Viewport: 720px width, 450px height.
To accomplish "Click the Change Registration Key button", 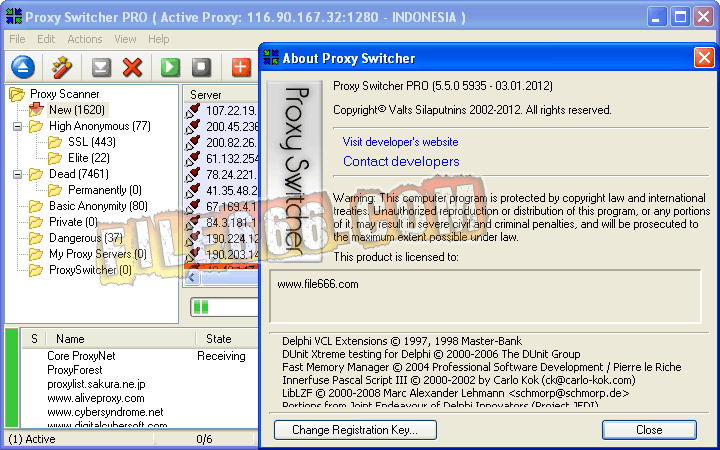I will click(x=355, y=430).
